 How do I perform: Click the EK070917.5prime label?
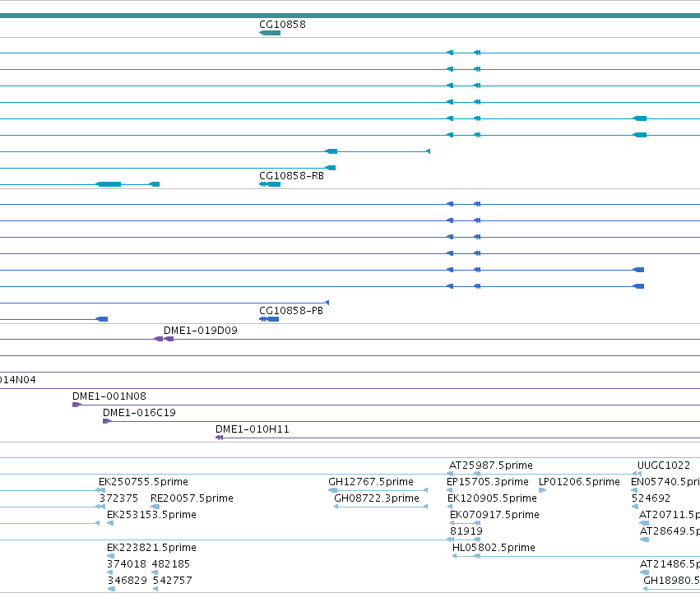[x=494, y=515]
